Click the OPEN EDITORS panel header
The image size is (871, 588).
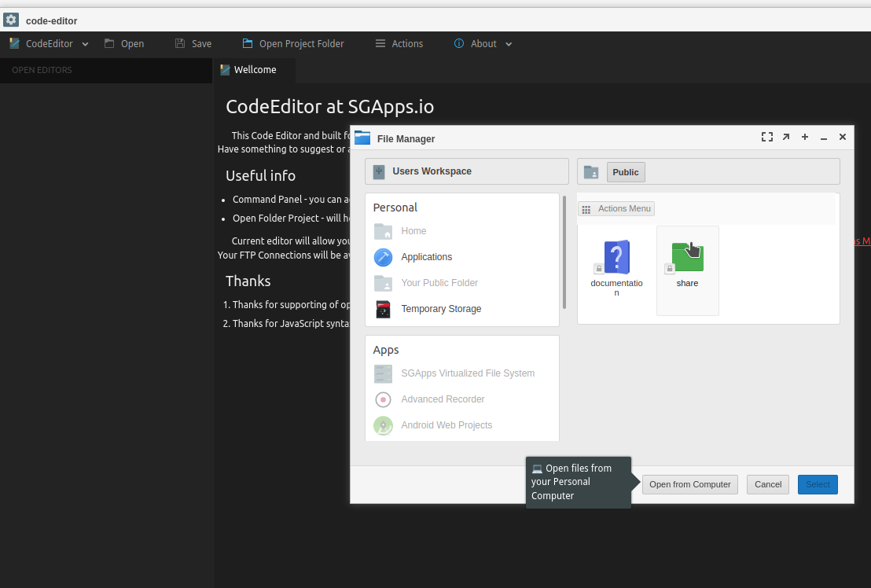click(105, 71)
